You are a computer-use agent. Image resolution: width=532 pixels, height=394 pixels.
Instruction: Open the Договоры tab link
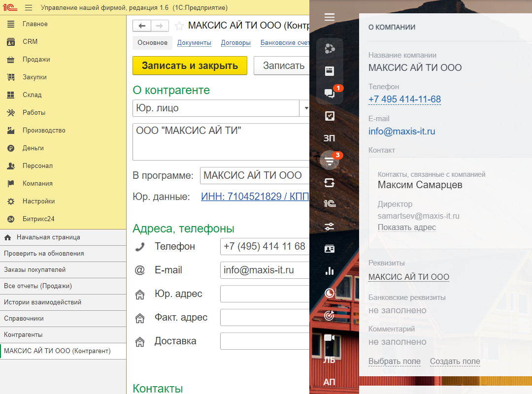236,43
